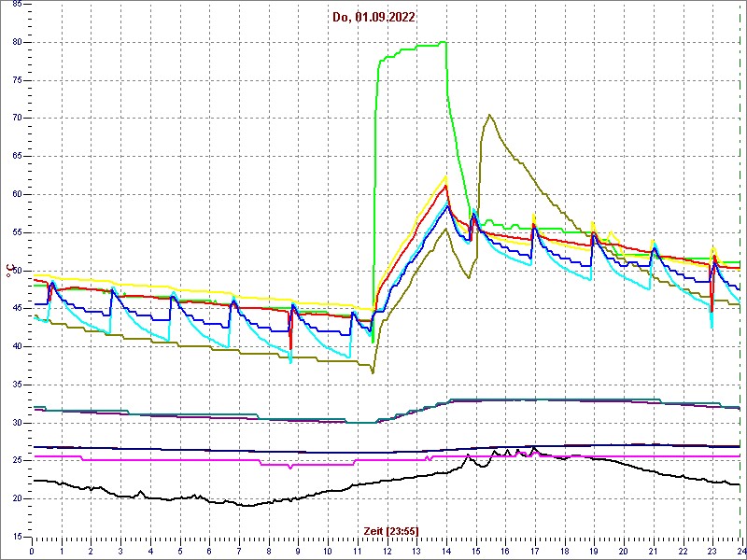Select the 40 label on temperature axis
747x560 pixels.
(17, 346)
